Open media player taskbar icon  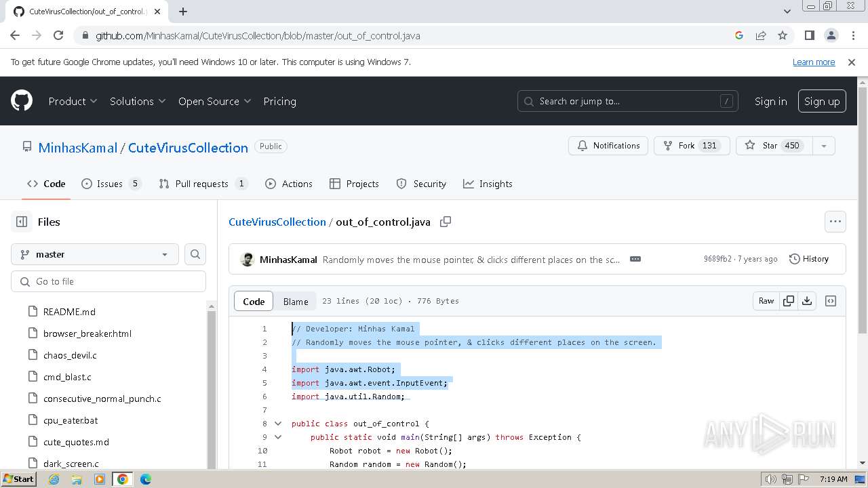[100, 479]
